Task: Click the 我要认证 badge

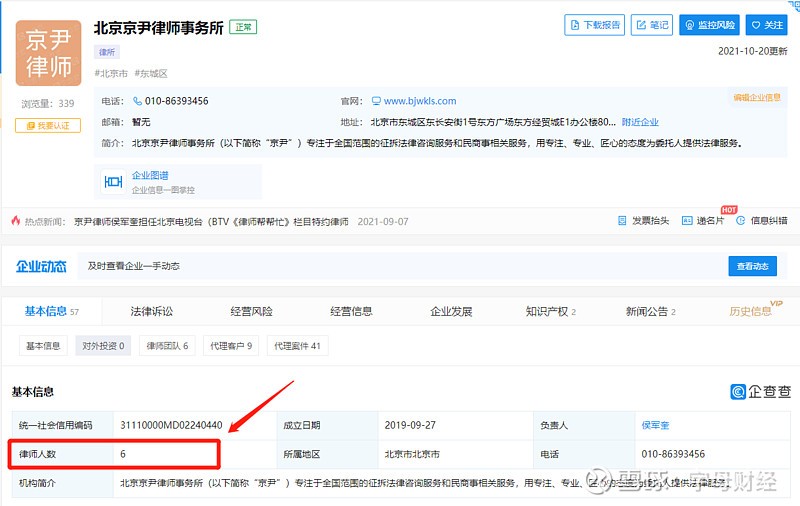Action: point(48,126)
